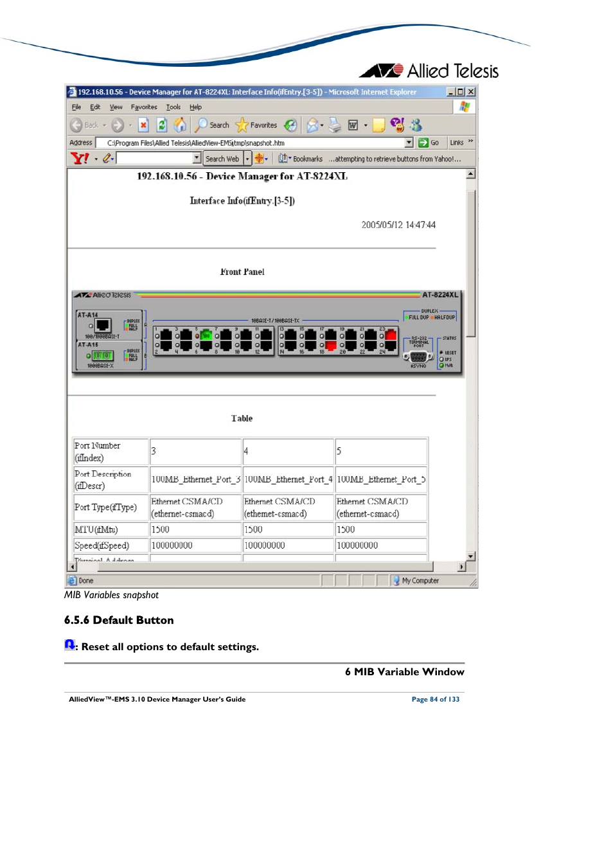This screenshot has width=613, height=868.
Task: Go to the Home page icon
Action: (x=181, y=125)
